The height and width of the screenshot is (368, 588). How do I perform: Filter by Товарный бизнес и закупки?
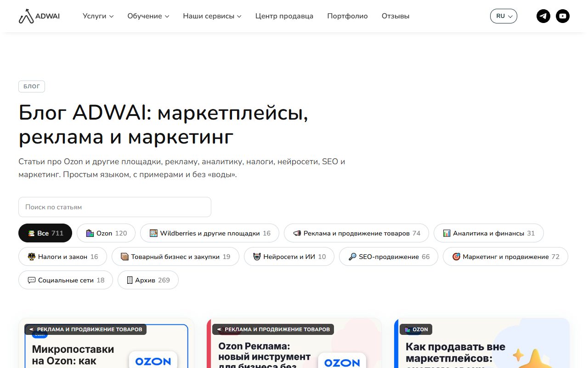175,257
